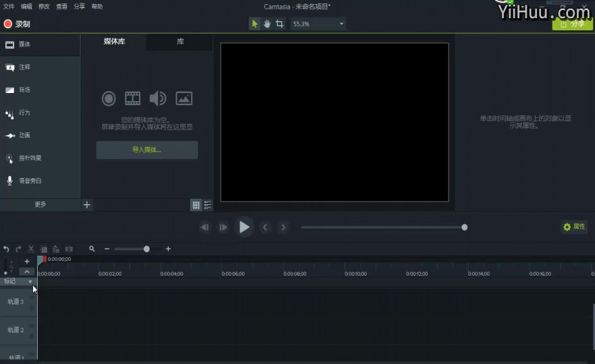595x364 pixels.
Task: Step forward one frame
Action: [223, 228]
